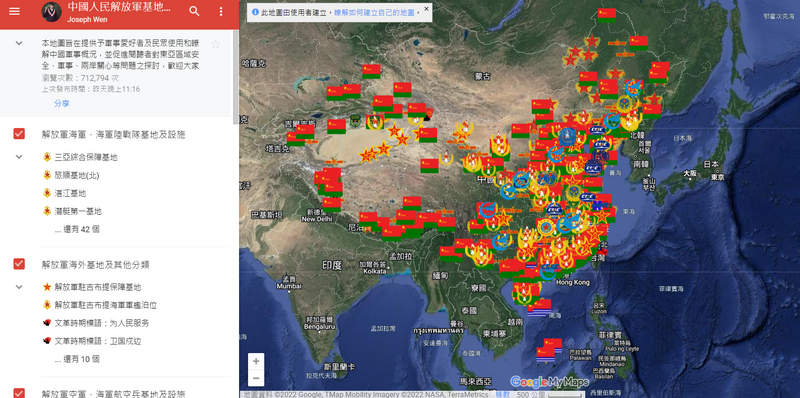This screenshot has width=800, height=398.
Task: Close the map info notification banner
Action: point(427,9)
